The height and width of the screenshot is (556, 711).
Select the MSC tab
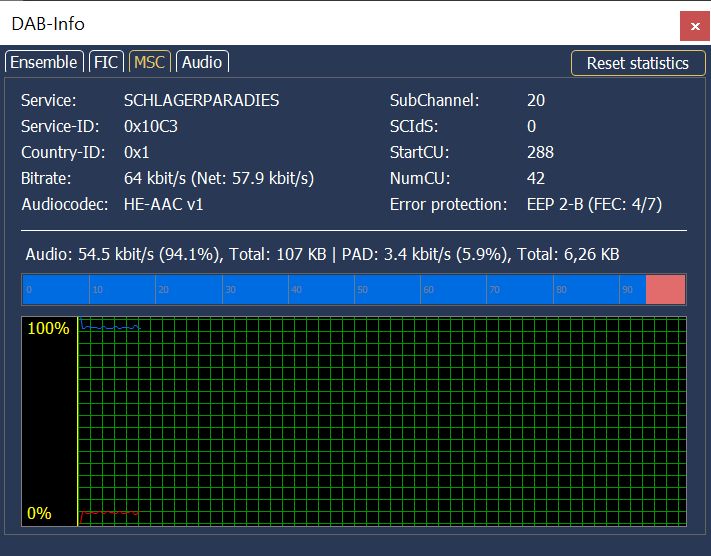[150, 62]
